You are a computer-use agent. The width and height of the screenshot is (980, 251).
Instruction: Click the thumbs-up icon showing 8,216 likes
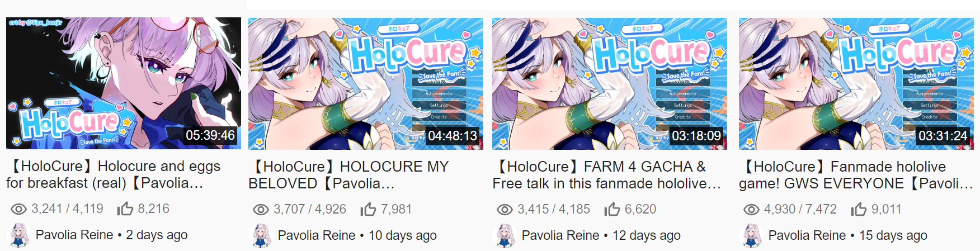pos(125,209)
